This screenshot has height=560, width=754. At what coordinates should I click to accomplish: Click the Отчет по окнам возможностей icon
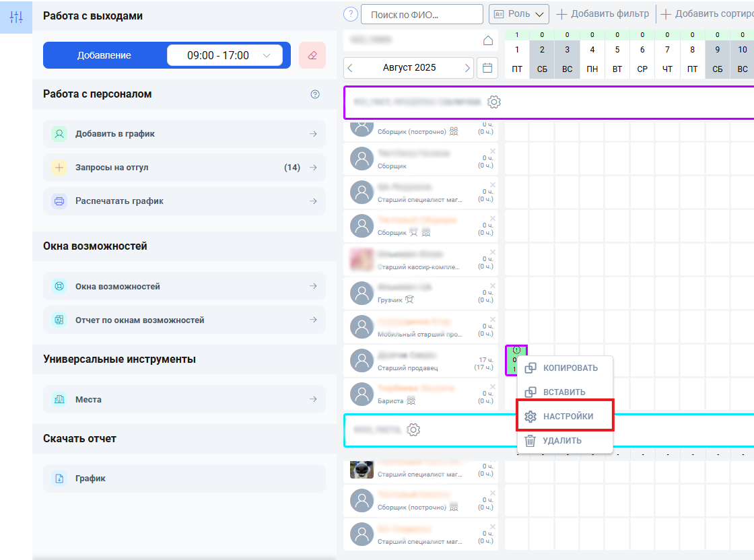pos(59,320)
